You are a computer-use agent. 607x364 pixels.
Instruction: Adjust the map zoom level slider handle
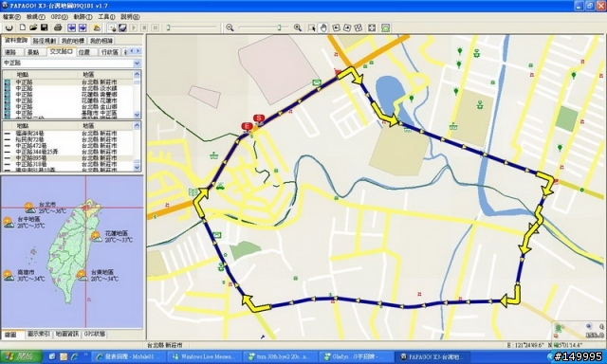coord(279,27)
